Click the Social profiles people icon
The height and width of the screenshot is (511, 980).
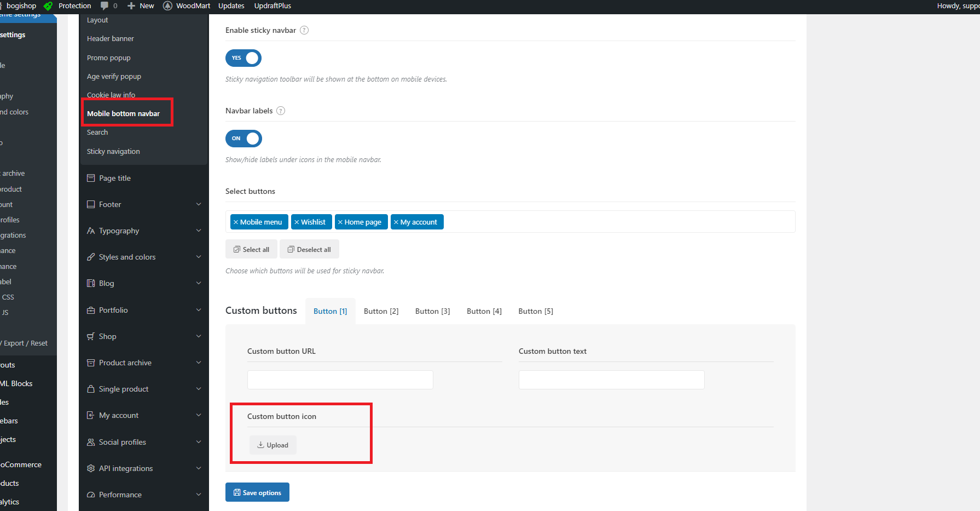[x=91, y=442]
